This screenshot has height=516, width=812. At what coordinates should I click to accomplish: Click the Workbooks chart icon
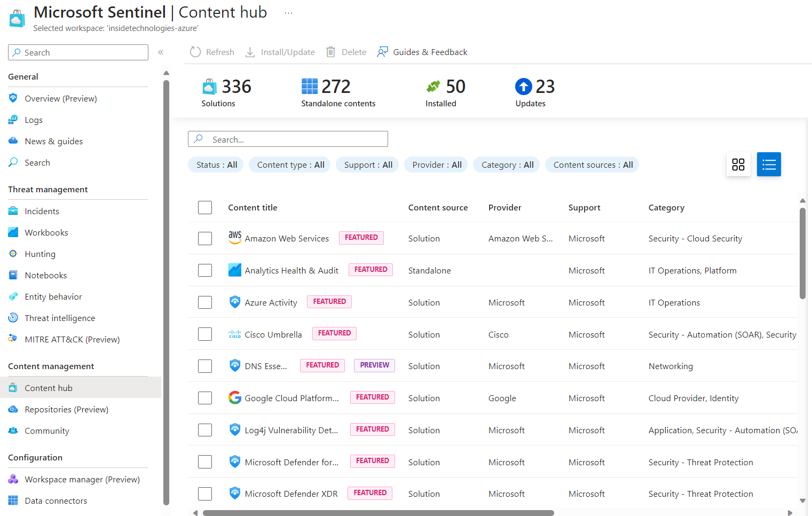pyautogui.click(x=13, y=232)
